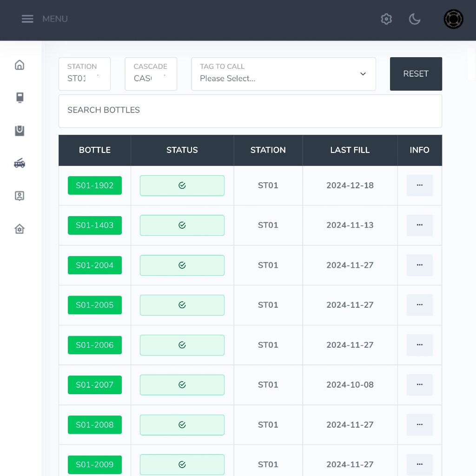Viewport: 476px width, 476px height.
Task: Select the user profile card sidebar icon
Action: point(20,196)
